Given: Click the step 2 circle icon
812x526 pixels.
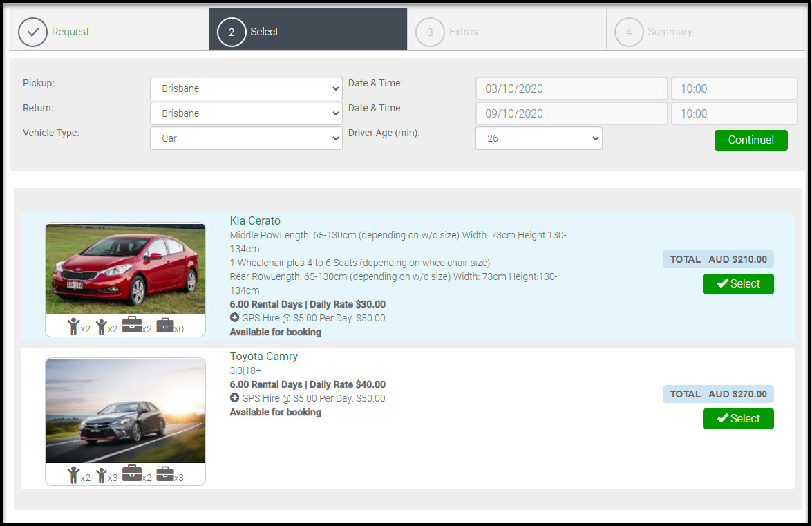Looking at the screenshot, I should tap(232, 32).
